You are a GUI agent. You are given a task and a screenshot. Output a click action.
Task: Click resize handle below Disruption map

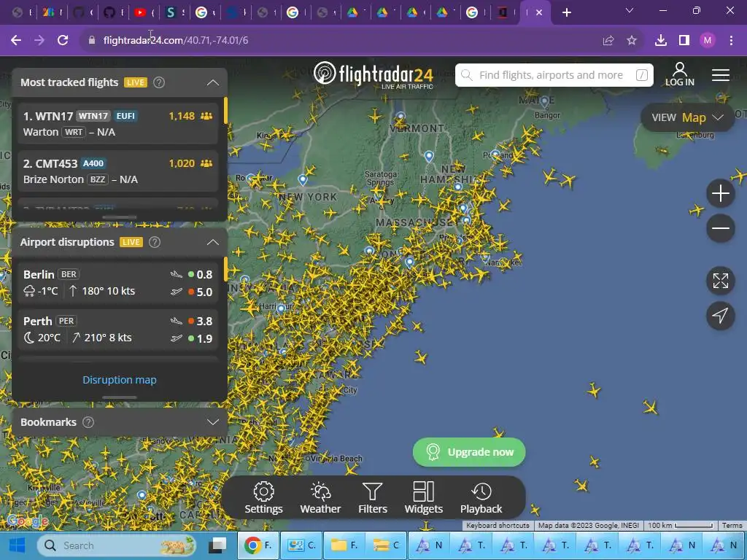tap(120, 397)
